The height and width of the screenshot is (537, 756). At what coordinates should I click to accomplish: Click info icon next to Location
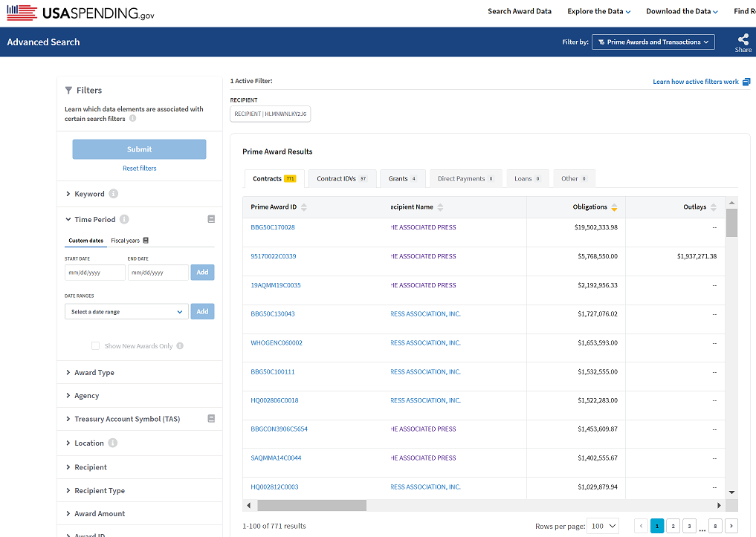[x=113, y=443]
